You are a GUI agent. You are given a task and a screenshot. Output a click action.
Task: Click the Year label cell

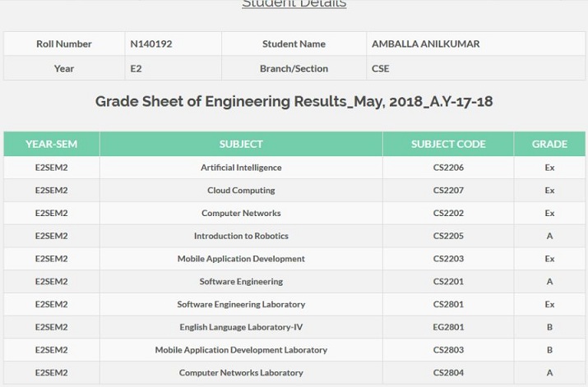[64, 68]
